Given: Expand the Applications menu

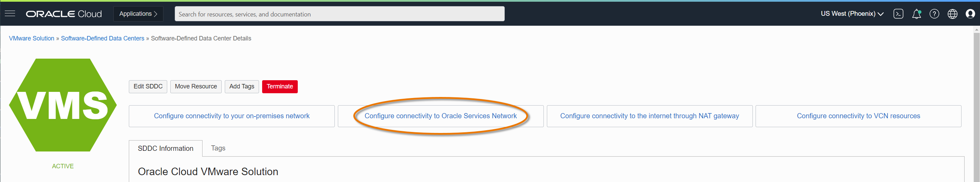Looking at the screenshot, I should click(138, 14).
